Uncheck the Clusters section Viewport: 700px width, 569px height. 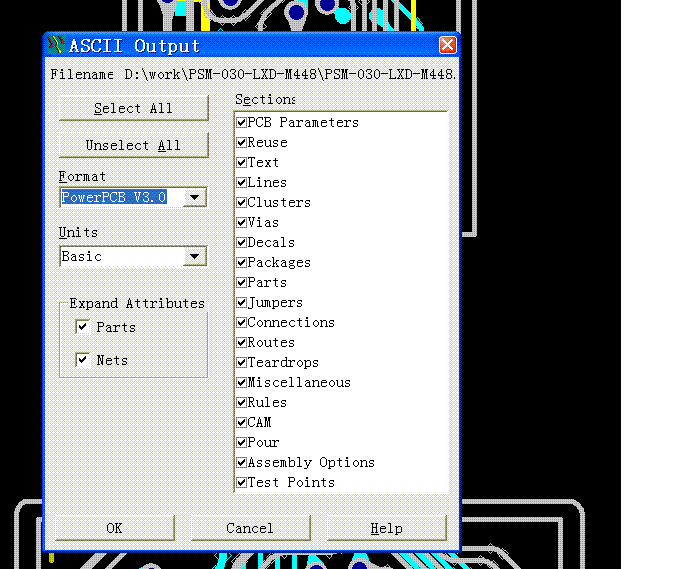coord(242,202)
